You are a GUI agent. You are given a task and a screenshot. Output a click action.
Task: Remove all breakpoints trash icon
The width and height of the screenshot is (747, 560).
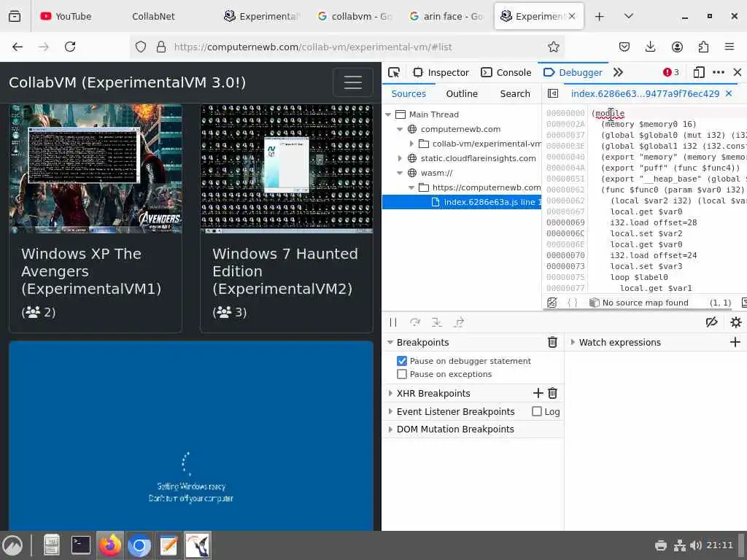click(552, 343)
